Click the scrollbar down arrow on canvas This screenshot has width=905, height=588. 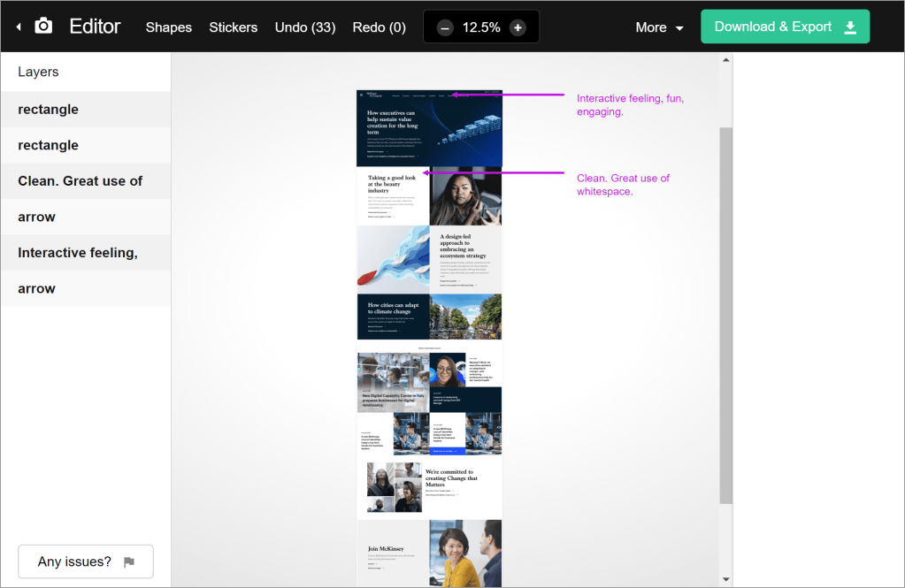point(726,579)
